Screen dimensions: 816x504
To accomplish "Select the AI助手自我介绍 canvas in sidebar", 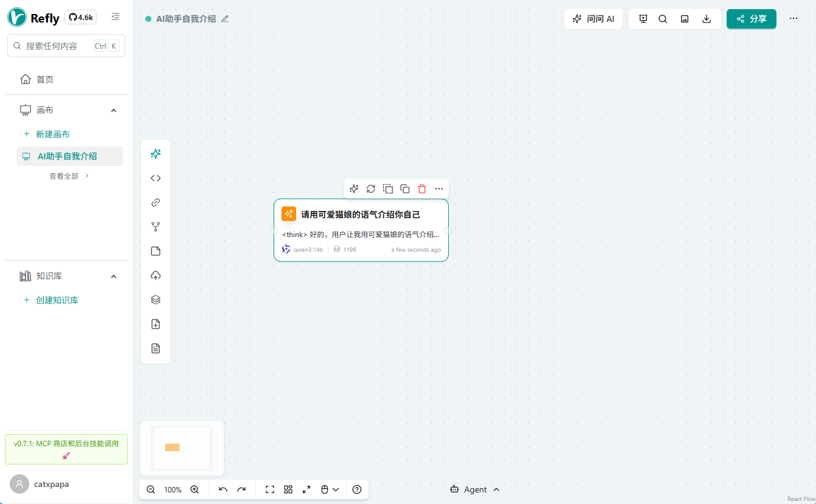I will tap(70, 156).
